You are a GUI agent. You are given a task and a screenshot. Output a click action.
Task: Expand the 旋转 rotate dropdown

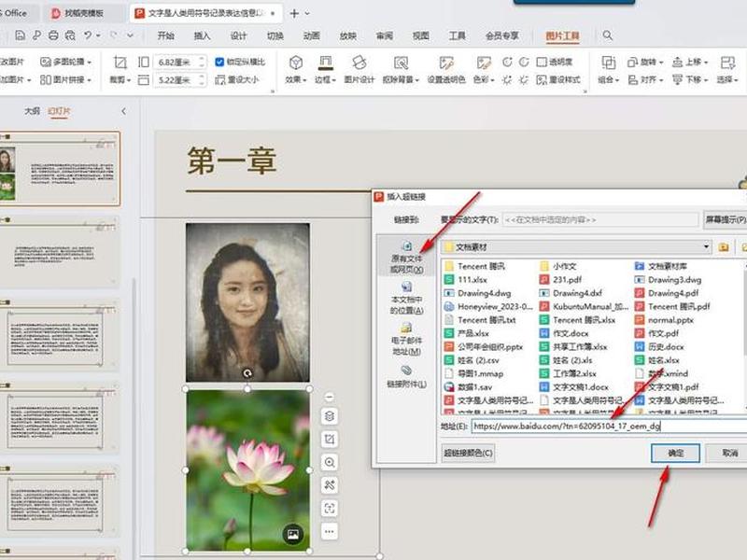point(661,63)
